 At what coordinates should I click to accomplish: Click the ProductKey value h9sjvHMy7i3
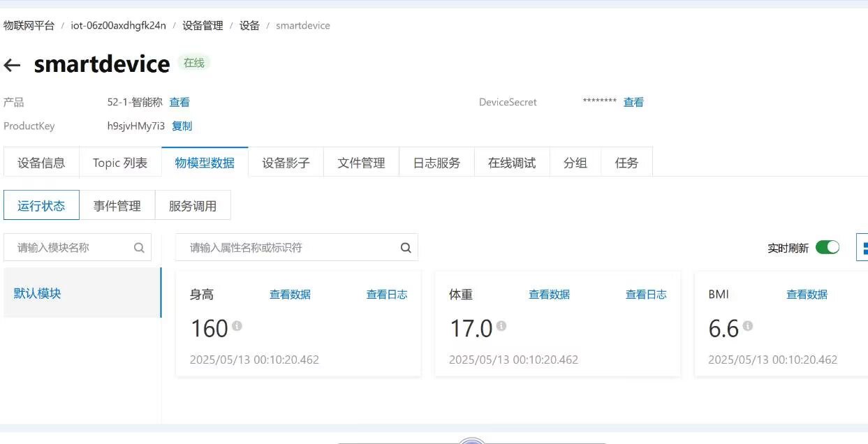click(136, 126)
